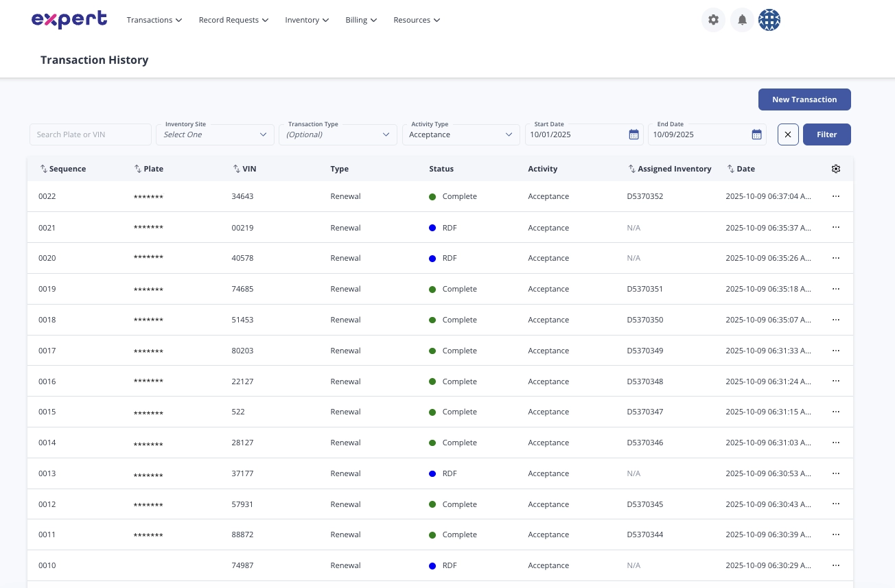Expand the Inventory Site dropdown
The image size is (895, 588).
tap(215, 134)
